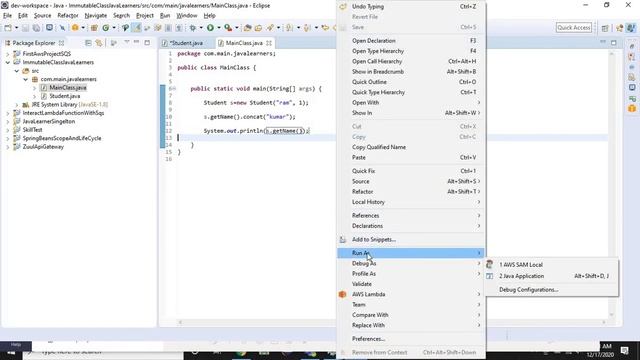This screenshot has width=640, height=360.
Task: Click the New Java Class green icon
Action: click(106, 28)
